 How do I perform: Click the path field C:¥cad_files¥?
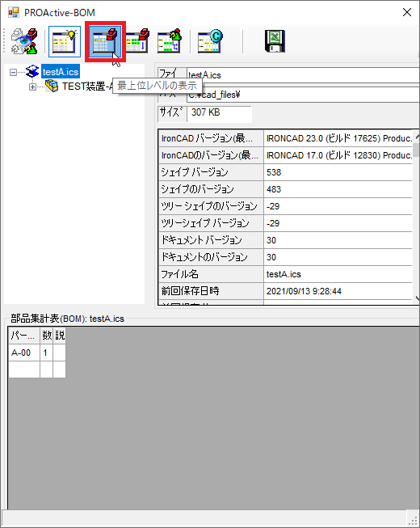click(x=303, y=95)
